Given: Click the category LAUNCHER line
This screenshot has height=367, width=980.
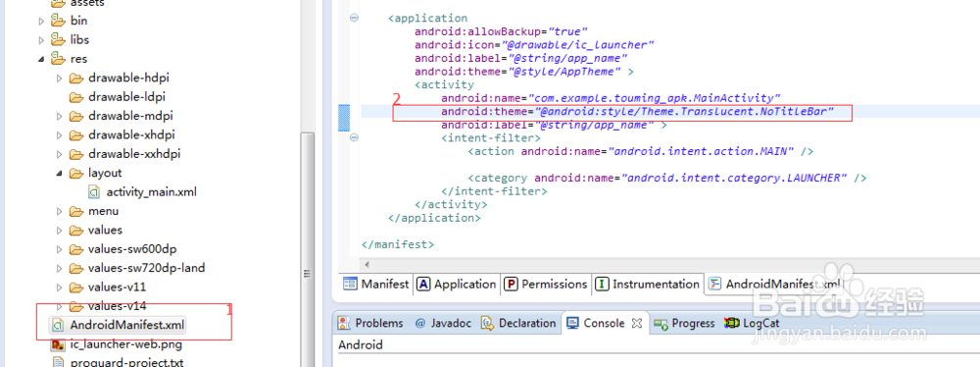Looking at the screenshot, I should click(x=666, y=178).
